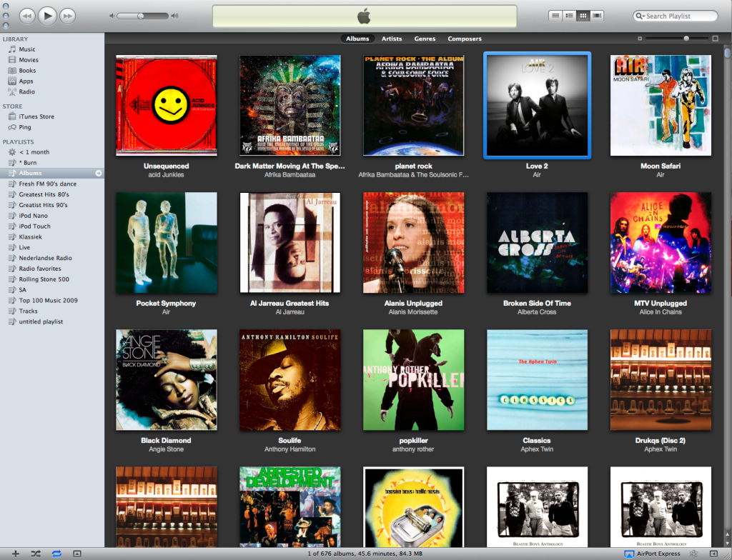The width and height of the screenshot is (732, 560).
Task: Click the 'Al Jarreau Greatest Hits' title
Action: tap(290, 304)
